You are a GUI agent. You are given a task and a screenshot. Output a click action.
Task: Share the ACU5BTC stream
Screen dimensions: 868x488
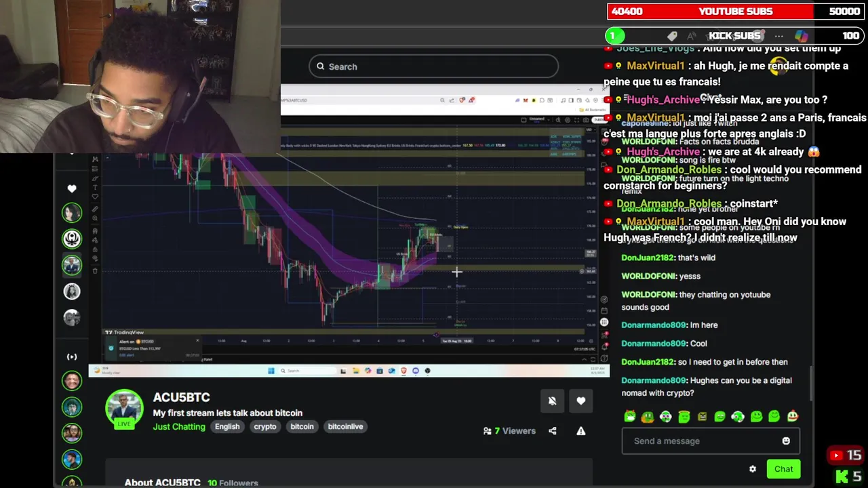click(x=552, y=431)
